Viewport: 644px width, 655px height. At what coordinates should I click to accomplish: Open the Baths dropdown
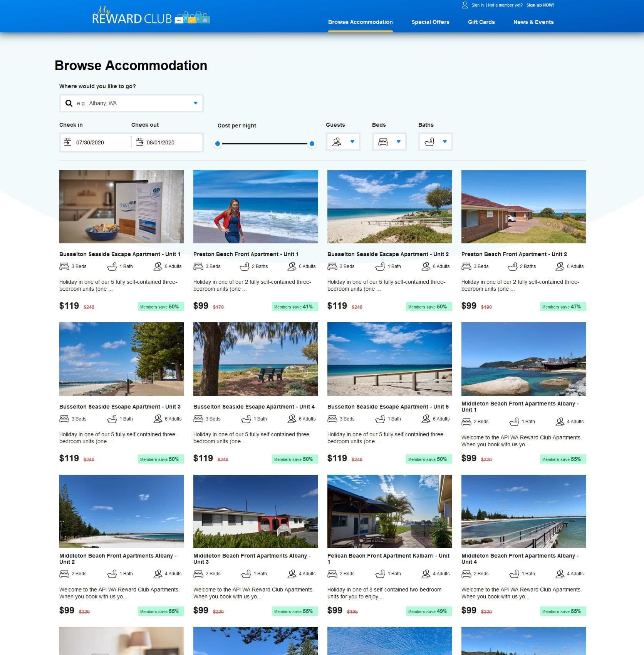coord(436,142)
